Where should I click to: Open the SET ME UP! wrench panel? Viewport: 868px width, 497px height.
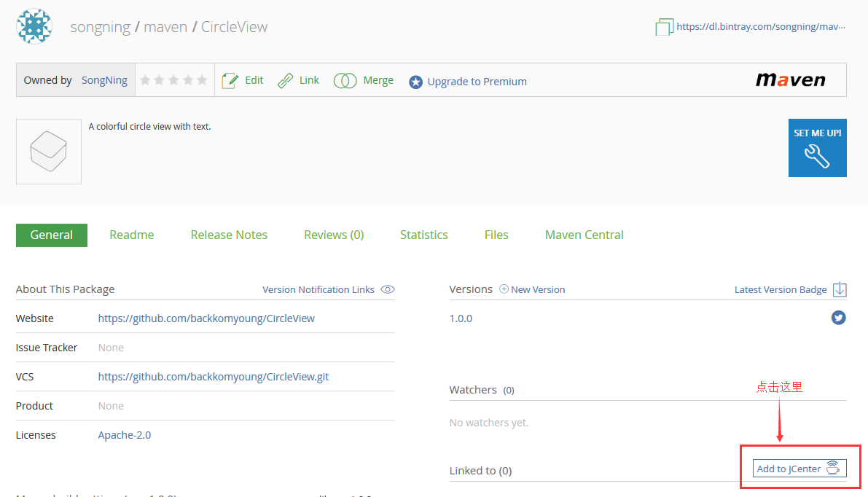(817, 148)
